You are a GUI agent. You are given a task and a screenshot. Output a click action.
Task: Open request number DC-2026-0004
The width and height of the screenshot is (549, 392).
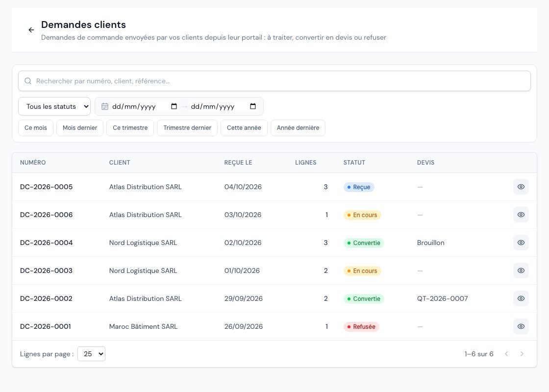tap(46, 243)
